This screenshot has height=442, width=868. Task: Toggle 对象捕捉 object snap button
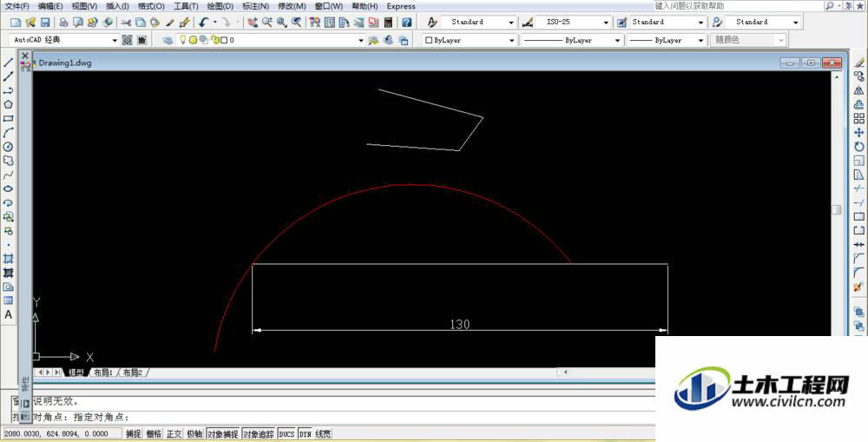(222, 434)
